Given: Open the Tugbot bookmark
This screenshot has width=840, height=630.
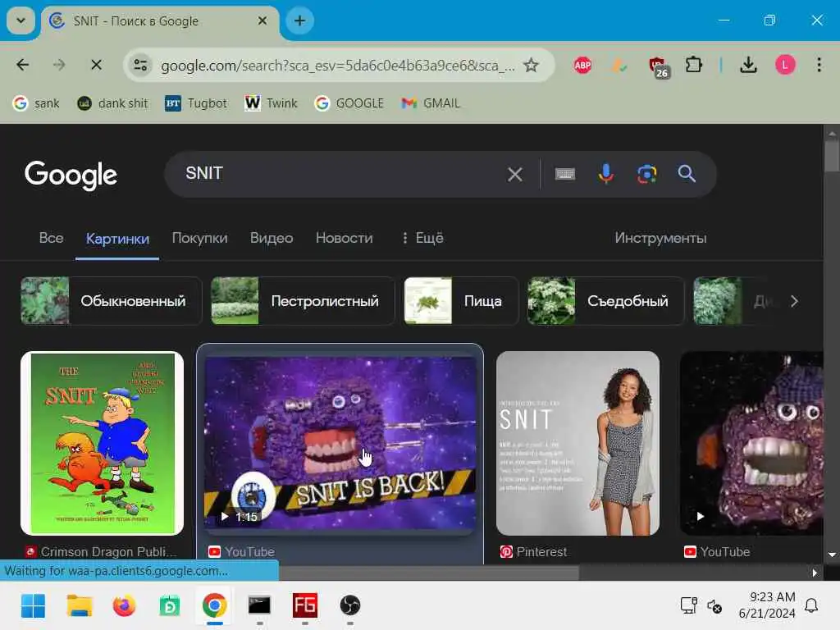Looking at the screenshot, I should coord(196,103).
